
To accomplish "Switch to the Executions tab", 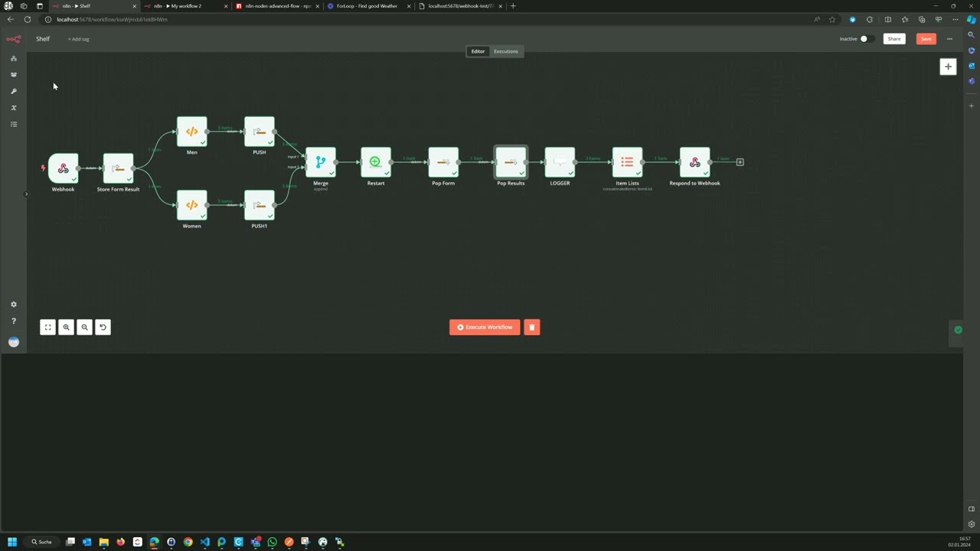I will coord(505,51).
